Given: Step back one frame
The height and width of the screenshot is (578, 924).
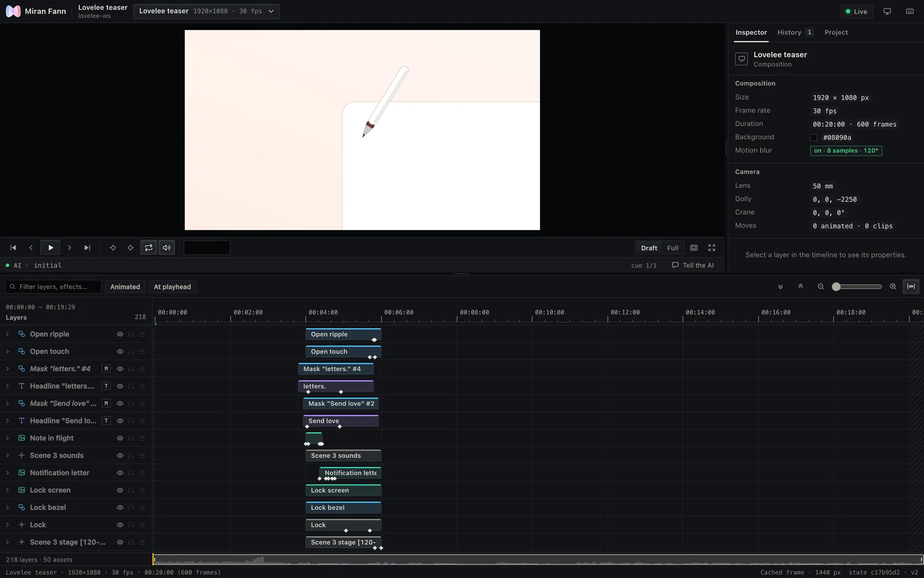Looking at the screenshot, I should coord(31,248).
